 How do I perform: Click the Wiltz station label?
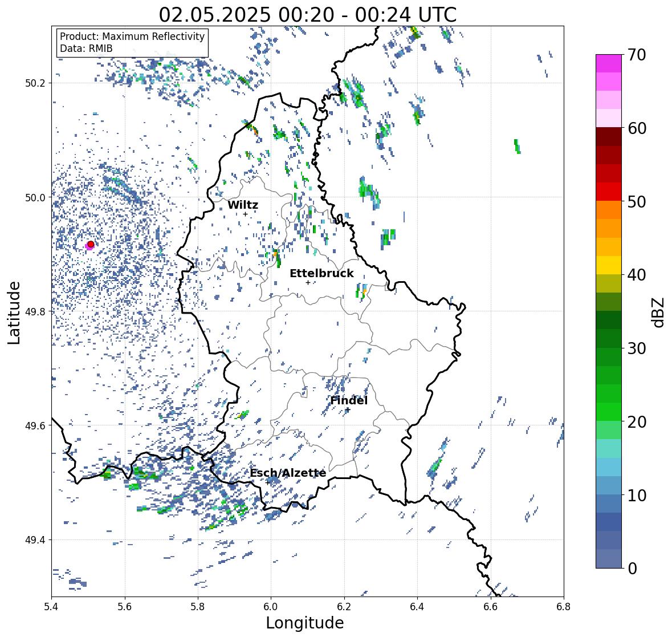[x=243, y=205]
